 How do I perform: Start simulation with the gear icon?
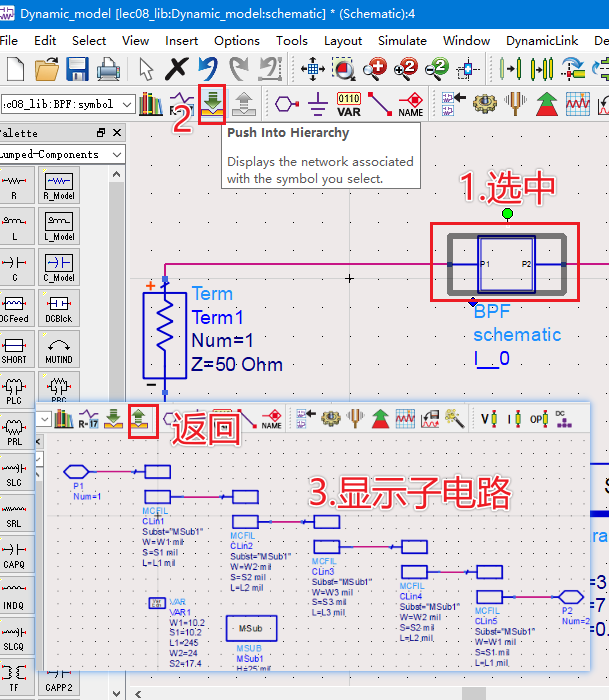pyautogui.click(x=484, y=104)
